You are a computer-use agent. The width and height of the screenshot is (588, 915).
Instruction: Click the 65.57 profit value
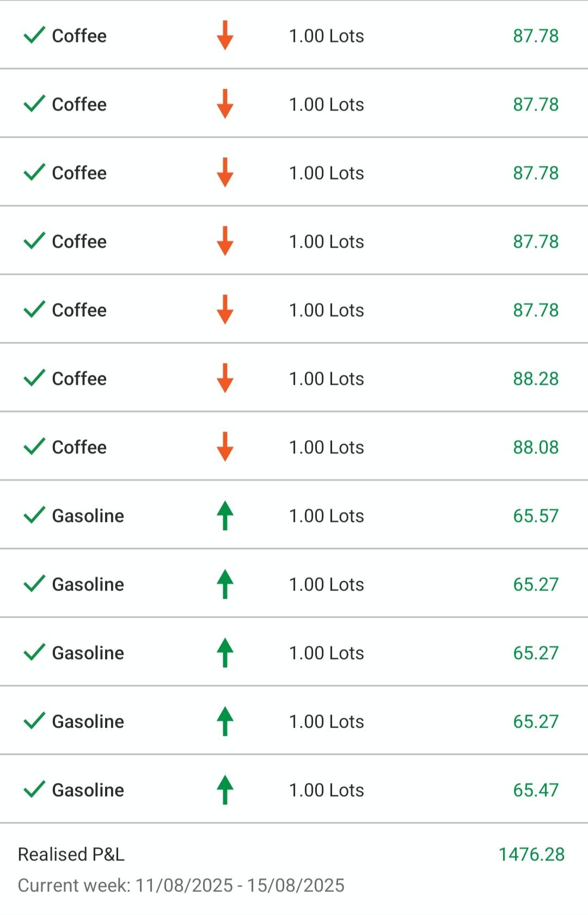(x=536, y=515)
